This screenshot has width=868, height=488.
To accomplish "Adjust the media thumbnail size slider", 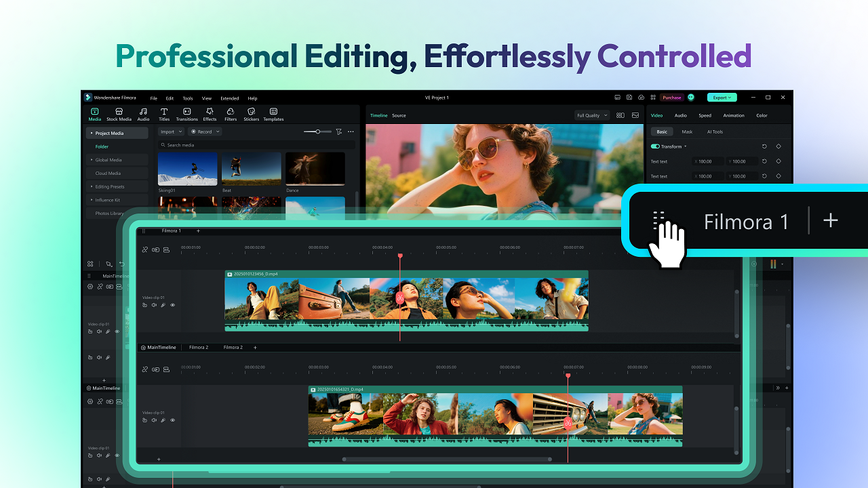I will pyautogui.click(x=317, y=131).
